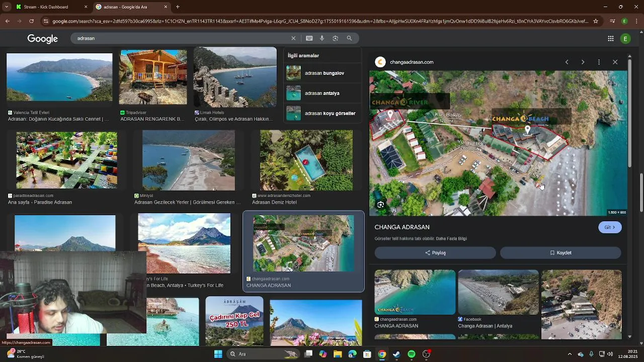
Task: Open the Tripadvisor wooden bungalow image
Action: click(153, 77)
